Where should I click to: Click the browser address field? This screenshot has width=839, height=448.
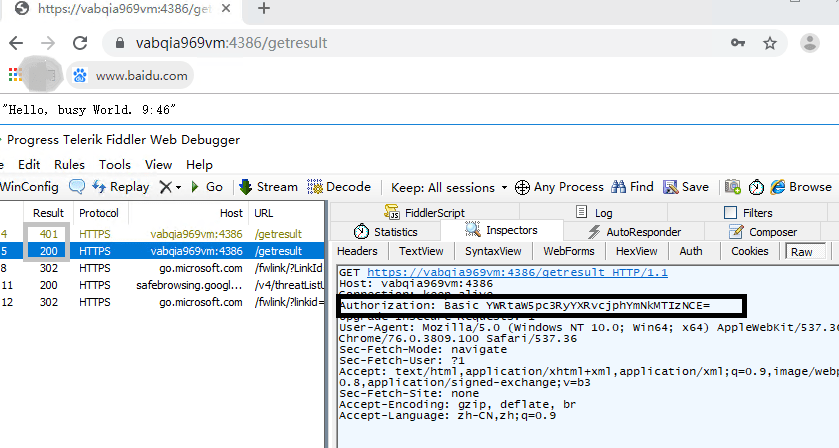tap(444, 43)
